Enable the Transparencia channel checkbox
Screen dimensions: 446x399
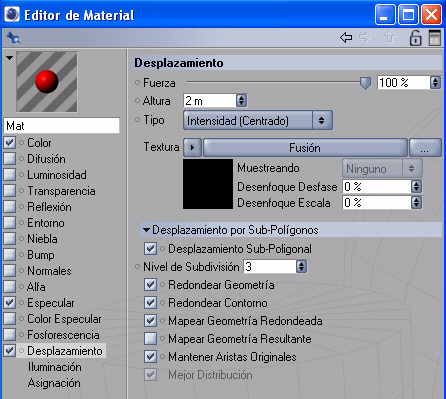[10, 191]
